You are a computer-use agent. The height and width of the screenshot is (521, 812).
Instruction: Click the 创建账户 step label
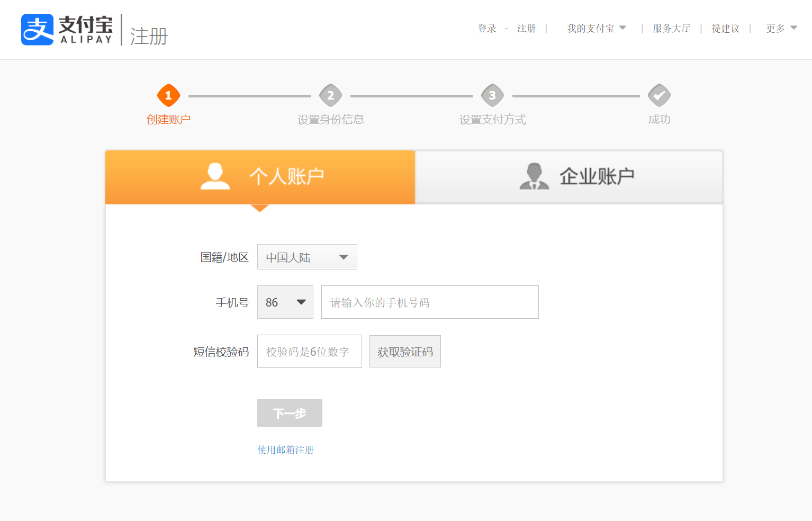pyautogui.click(x=169, y=120)
